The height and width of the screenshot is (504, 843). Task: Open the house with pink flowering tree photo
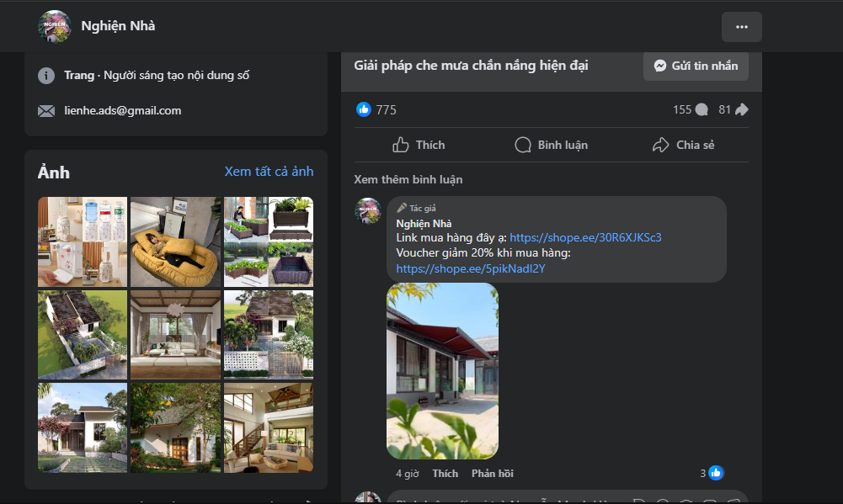coord(83,427)
